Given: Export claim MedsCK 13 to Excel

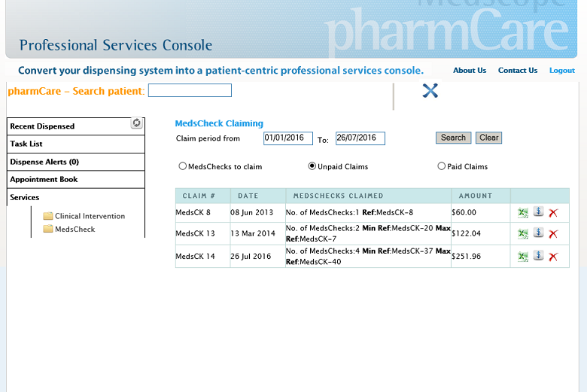Looking at the screenshot, I should pyautogui.click(x=522, y=234).
